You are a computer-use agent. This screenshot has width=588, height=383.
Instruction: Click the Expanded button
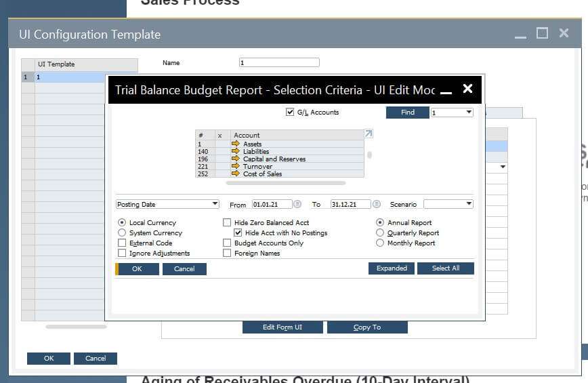392,268
